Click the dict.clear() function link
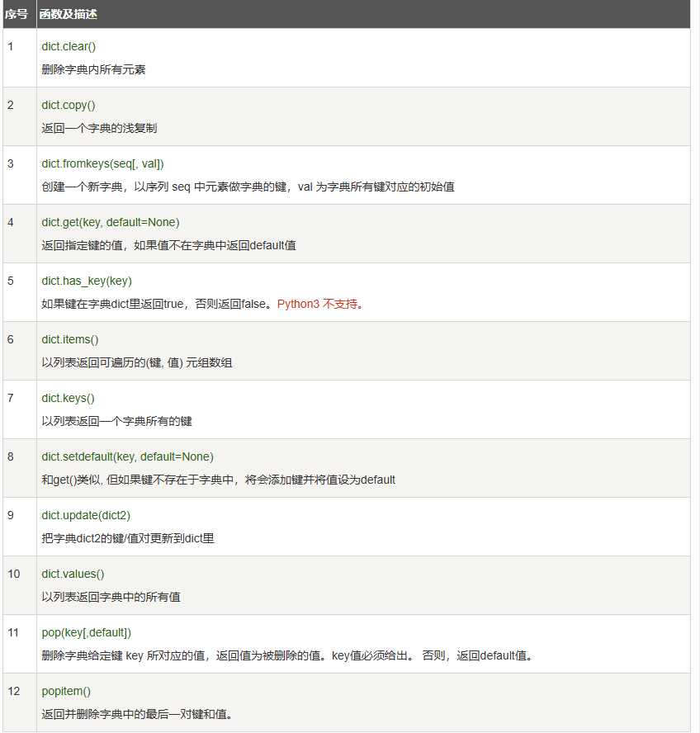The width and height of the screenshot is (700, 733). pyautogui.click(x=69, y=47)
